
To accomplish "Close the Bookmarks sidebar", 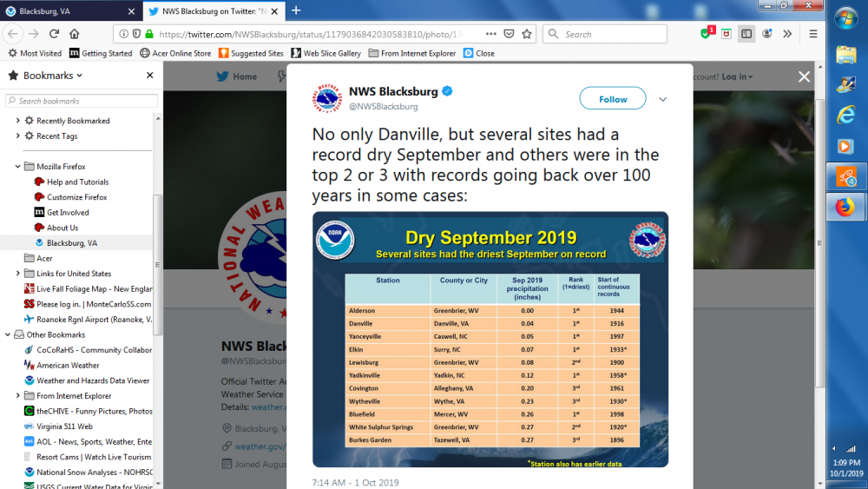I will (x=149, y=76).
